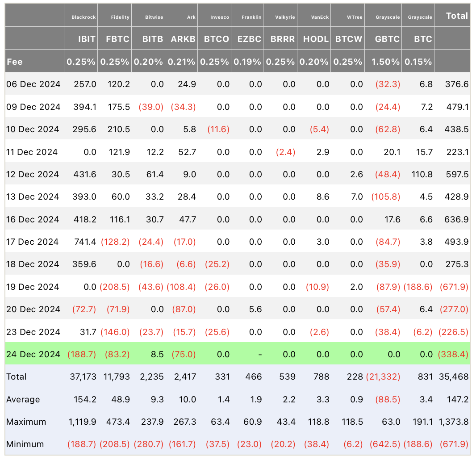Screen dimensions: 476x460
Task: Select the Fidelity issuer label
Action: pos(120,17)
